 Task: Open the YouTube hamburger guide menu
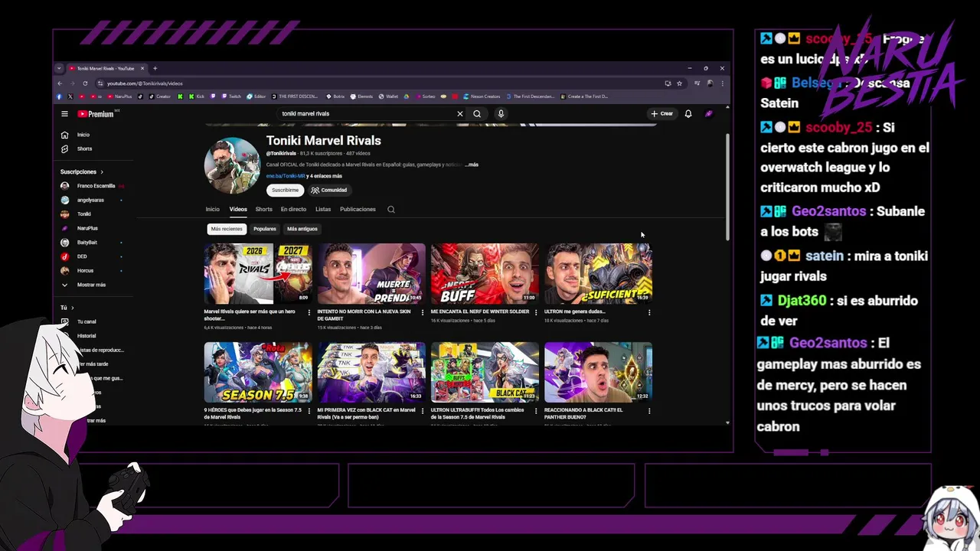64,114
